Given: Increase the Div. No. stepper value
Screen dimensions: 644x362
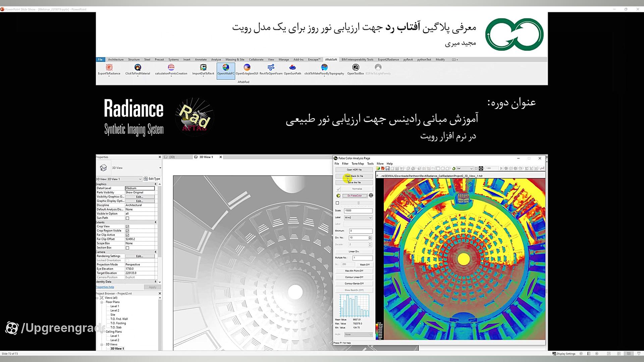Looking at the screenshot, I should 370,237.
